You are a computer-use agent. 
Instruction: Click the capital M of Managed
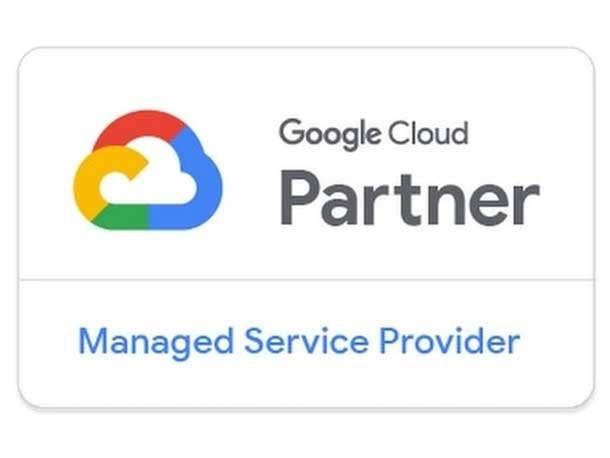(93, 340)
